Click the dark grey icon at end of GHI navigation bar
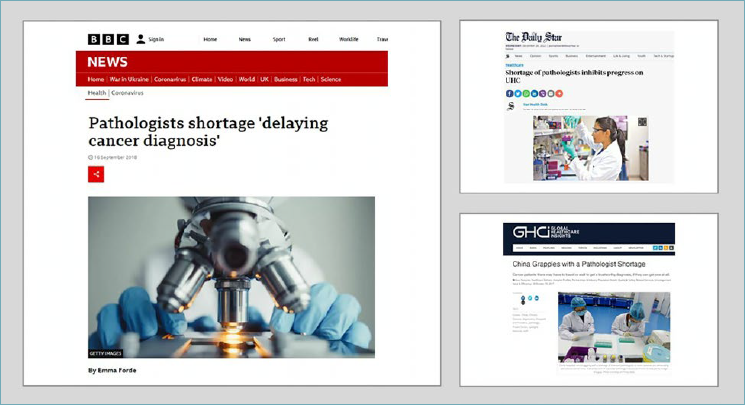 (x=671, y=248)
